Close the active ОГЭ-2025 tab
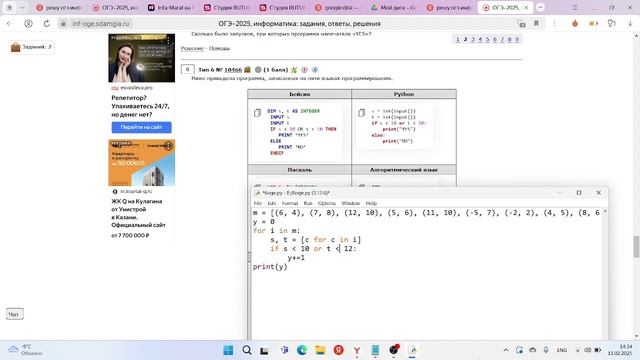This screenshot has width=640, height=360. [526, 7]
